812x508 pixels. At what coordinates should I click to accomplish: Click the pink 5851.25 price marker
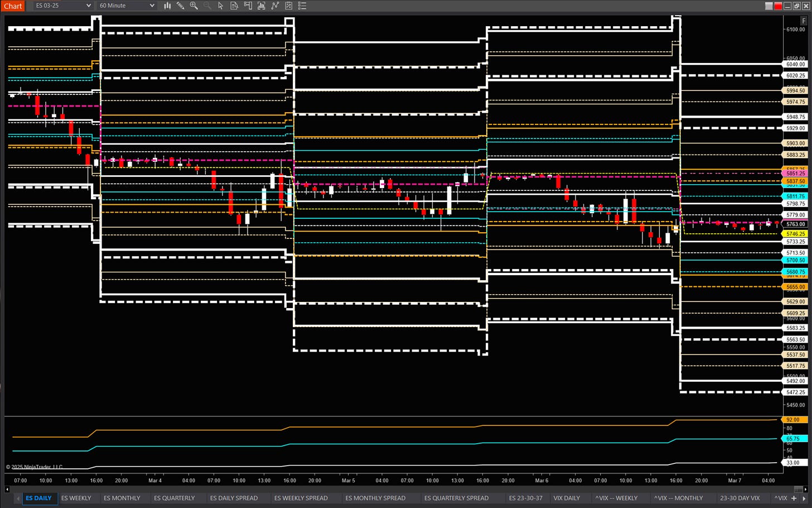[x=795, y=174]
